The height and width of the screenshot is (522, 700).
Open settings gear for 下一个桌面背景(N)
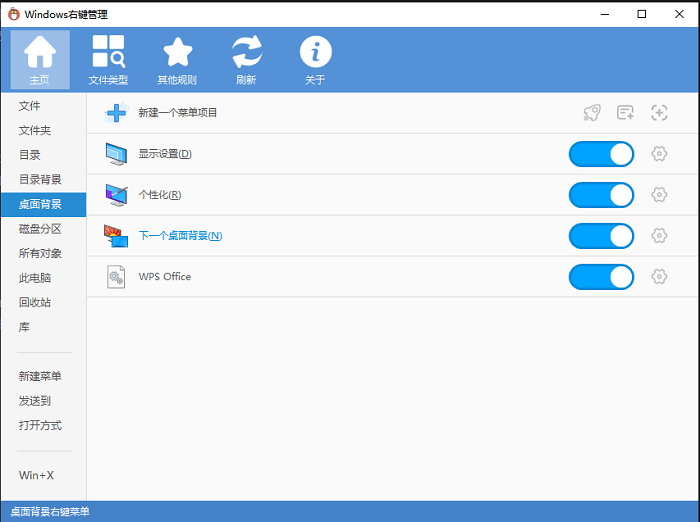(659, 235)
